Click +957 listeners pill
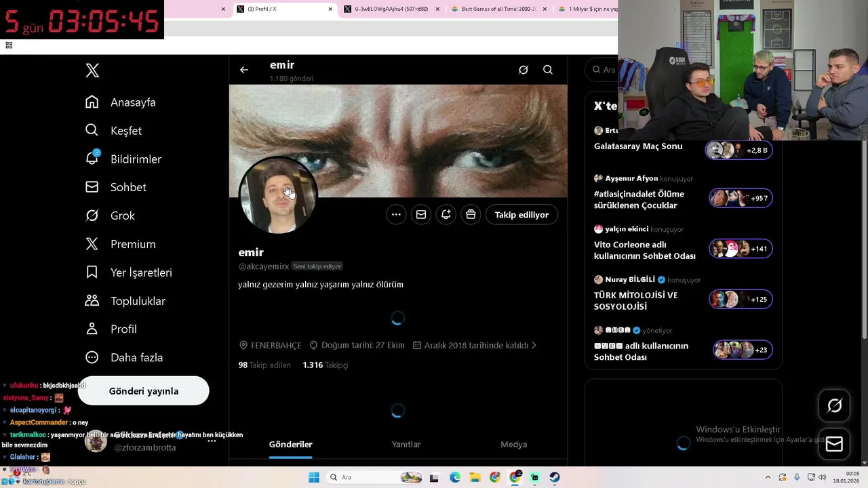This screenshot has height=488, width=868. pos(741,198)
